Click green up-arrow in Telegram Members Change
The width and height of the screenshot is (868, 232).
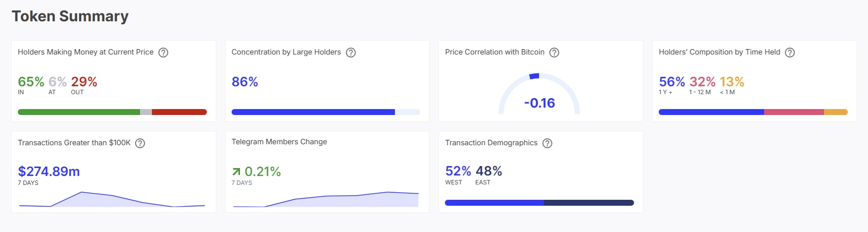[237, 172]
